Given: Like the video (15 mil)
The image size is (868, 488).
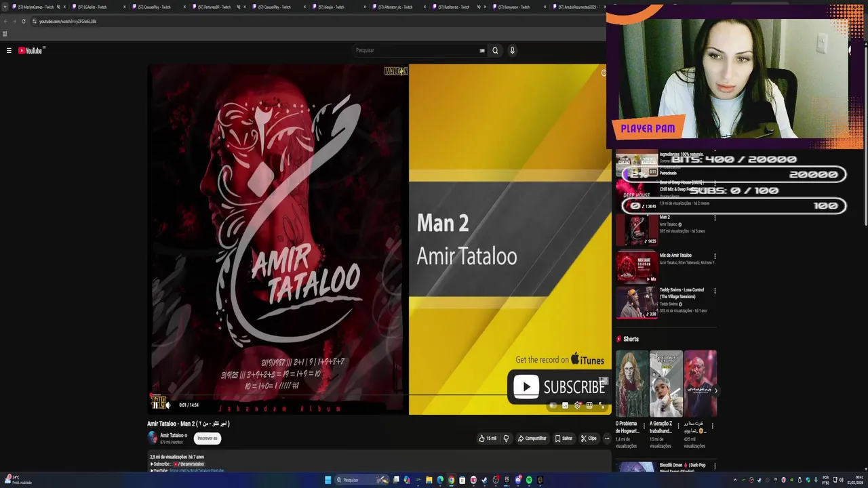Looking at the screenshot, I should tap(488, 439).
